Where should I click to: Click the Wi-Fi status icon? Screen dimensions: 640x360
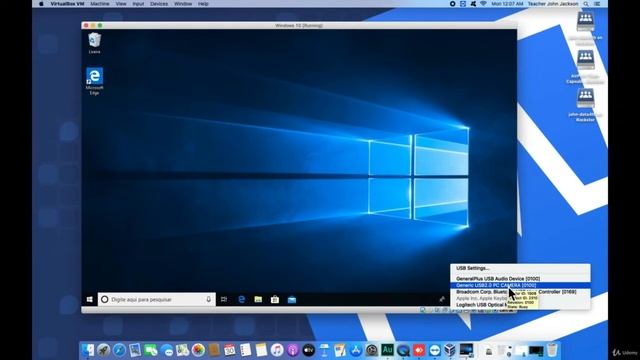coord(483,4)
